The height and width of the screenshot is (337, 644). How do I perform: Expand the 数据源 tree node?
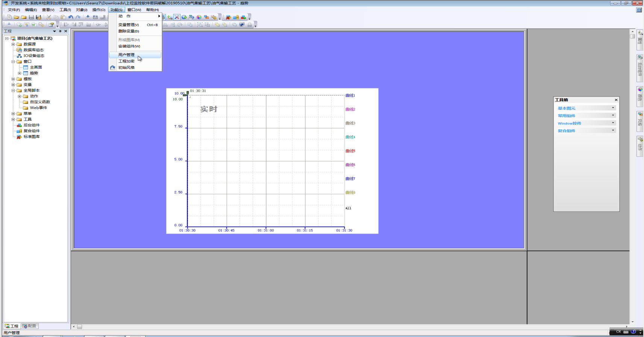13,44
